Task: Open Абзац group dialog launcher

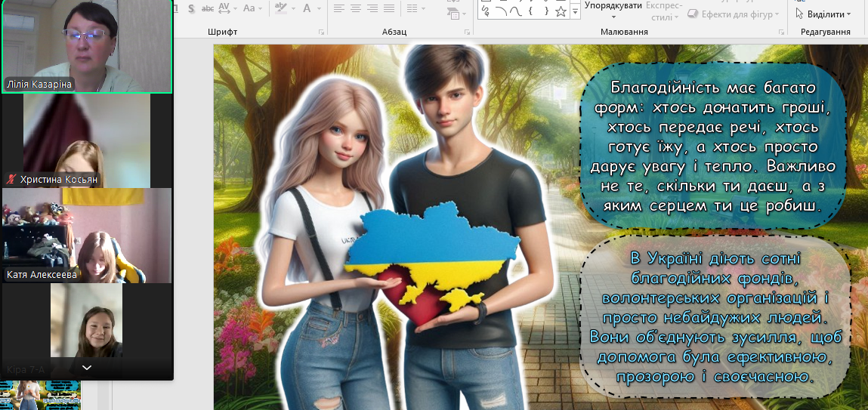Action: click(468, 32)
